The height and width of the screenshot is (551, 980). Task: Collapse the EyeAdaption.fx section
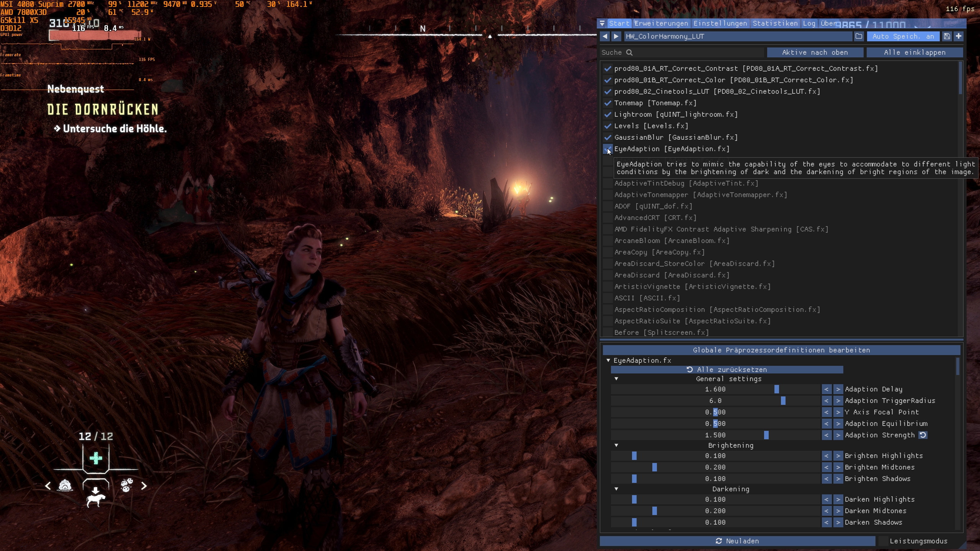point(608,360)
